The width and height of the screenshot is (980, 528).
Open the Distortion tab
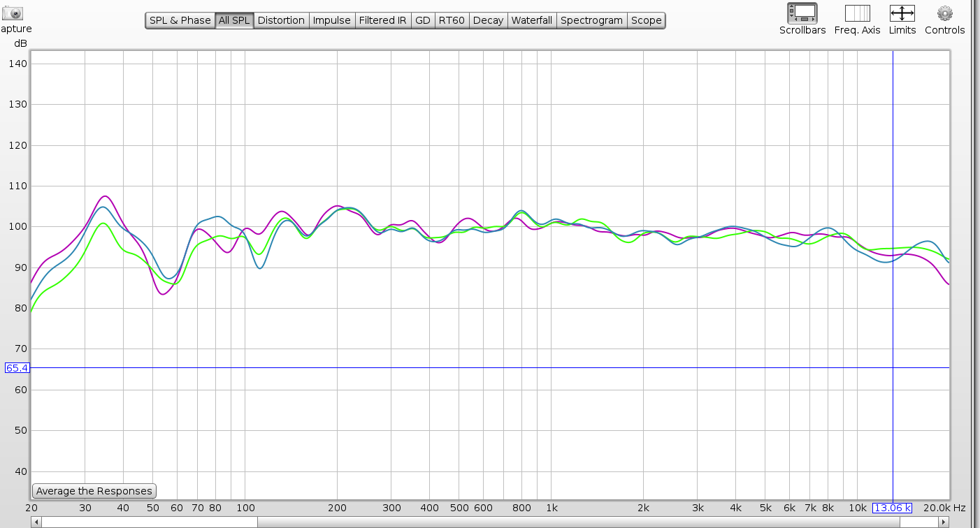tap(281, 20)
